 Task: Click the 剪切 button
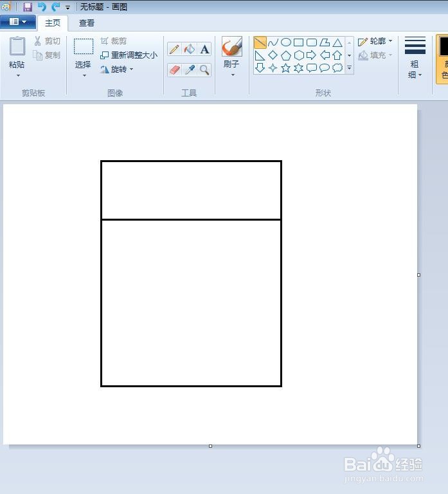click(47, 41)
